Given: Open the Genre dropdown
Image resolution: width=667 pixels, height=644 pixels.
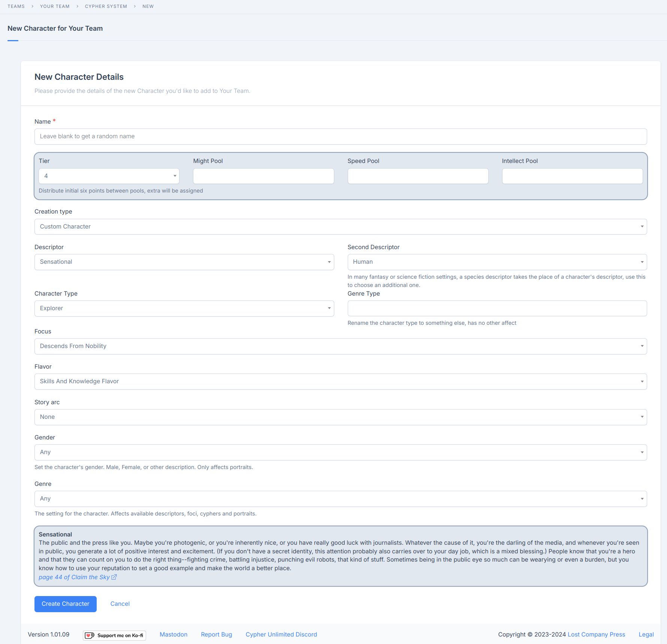Looking at the screenshot, I should [x=340, y=499].
